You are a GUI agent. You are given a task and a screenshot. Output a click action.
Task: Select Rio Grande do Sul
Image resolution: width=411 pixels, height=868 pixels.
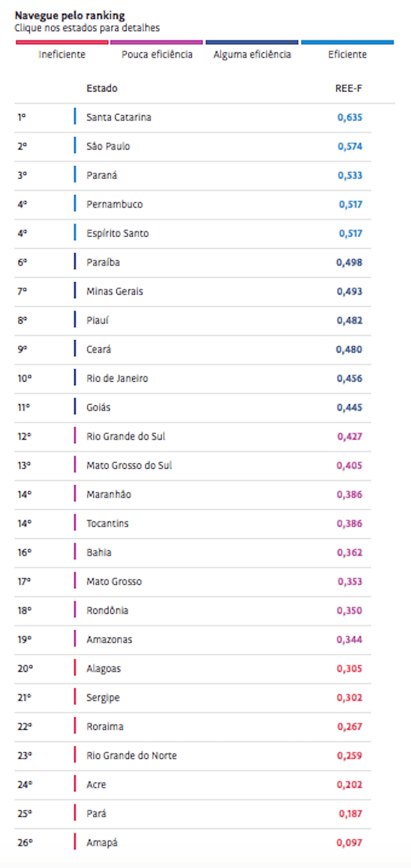coord(126,436)
